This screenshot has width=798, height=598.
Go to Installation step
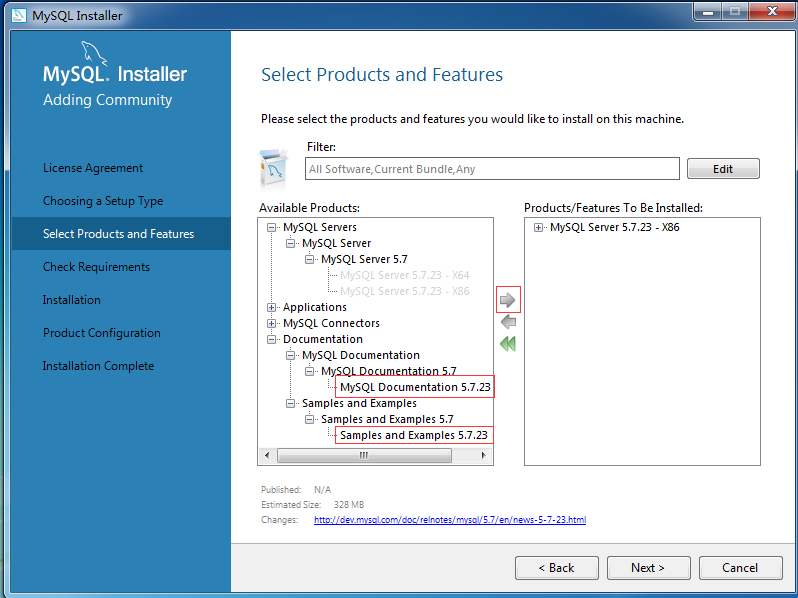72,300
